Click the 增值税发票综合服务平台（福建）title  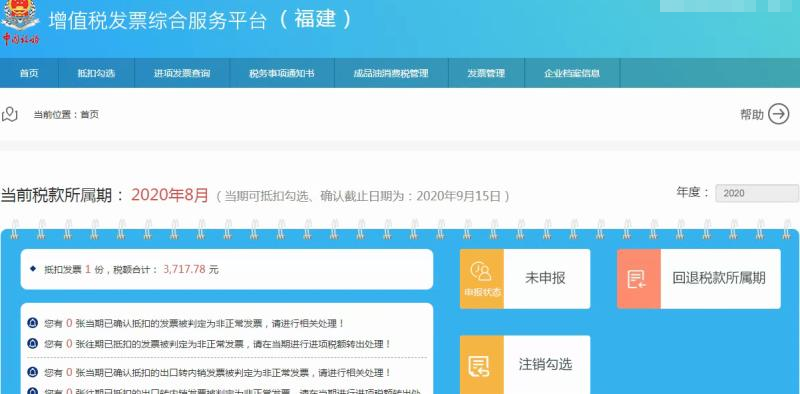(x=201, y=19)
